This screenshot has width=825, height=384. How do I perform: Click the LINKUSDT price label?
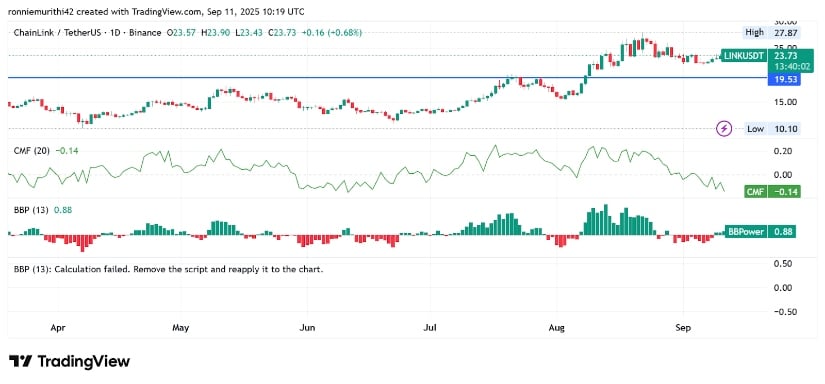(743, 56)
